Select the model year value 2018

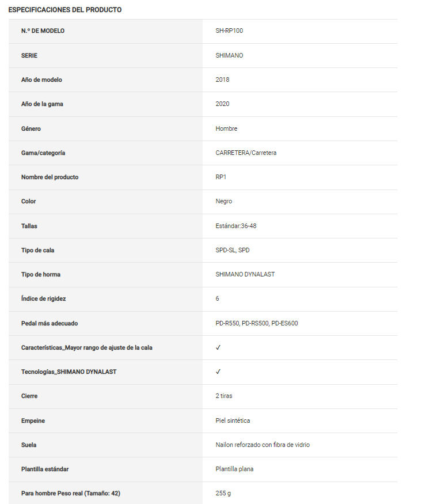point(222,79)
